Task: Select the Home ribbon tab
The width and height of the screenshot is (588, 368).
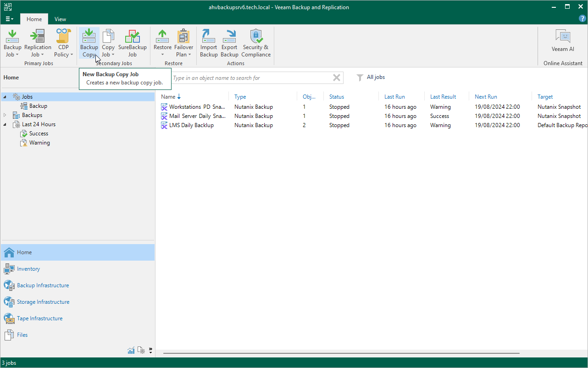Action: point(34,19)
